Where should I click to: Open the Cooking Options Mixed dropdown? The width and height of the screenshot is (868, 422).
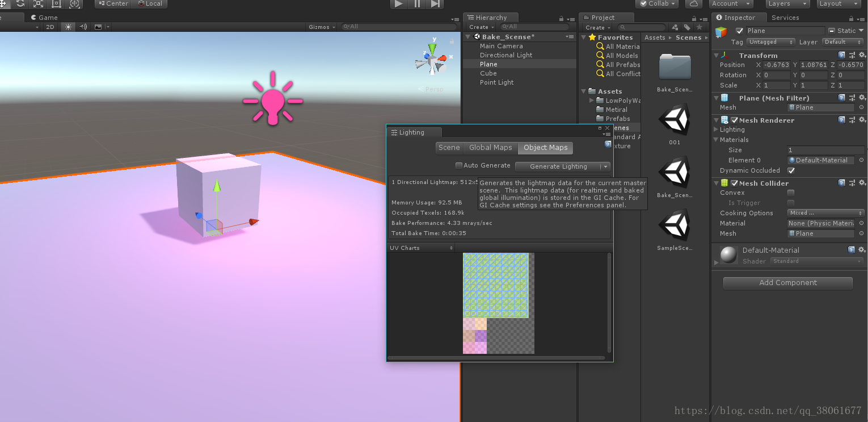[x=826, y=213]
